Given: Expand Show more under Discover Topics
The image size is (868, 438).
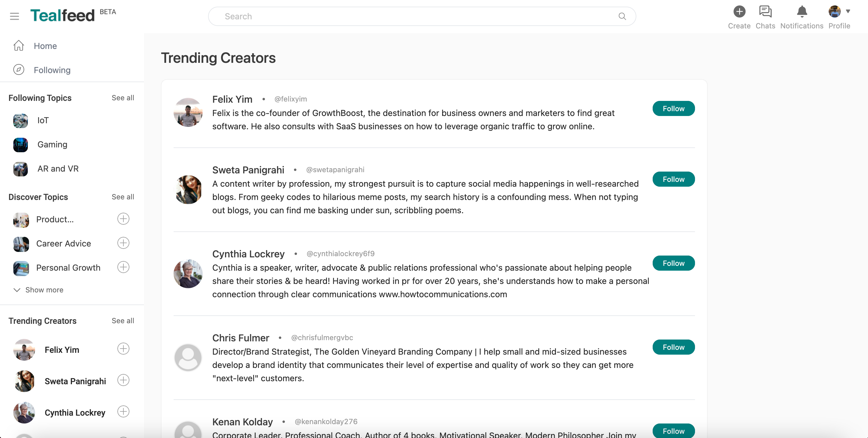Looking at the screenshot, I should coord(44,290).
